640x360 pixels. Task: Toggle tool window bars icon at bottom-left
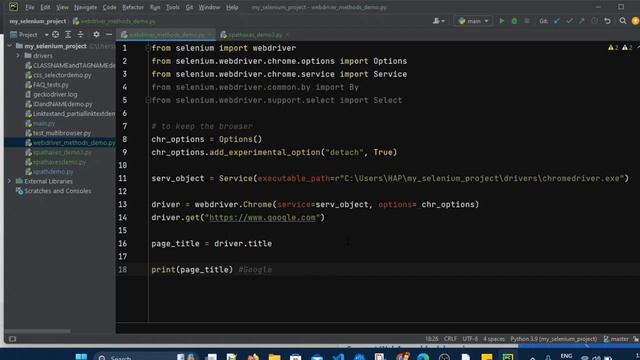click(x=12, y=339)
